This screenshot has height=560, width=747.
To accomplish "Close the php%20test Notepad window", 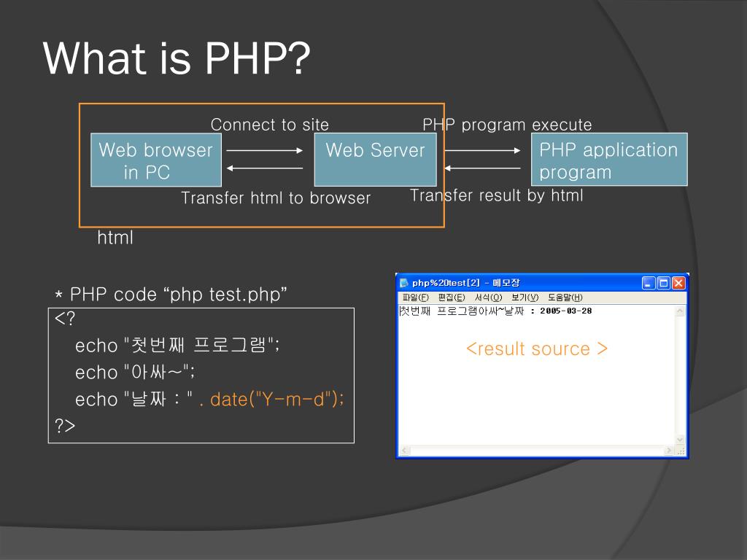I will 678,284.
